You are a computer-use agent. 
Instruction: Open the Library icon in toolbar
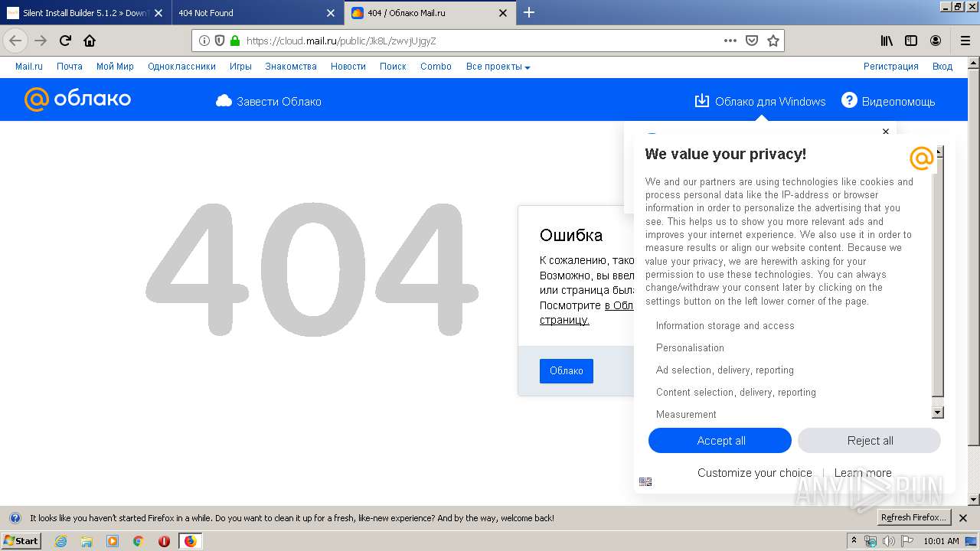(887, 41)
